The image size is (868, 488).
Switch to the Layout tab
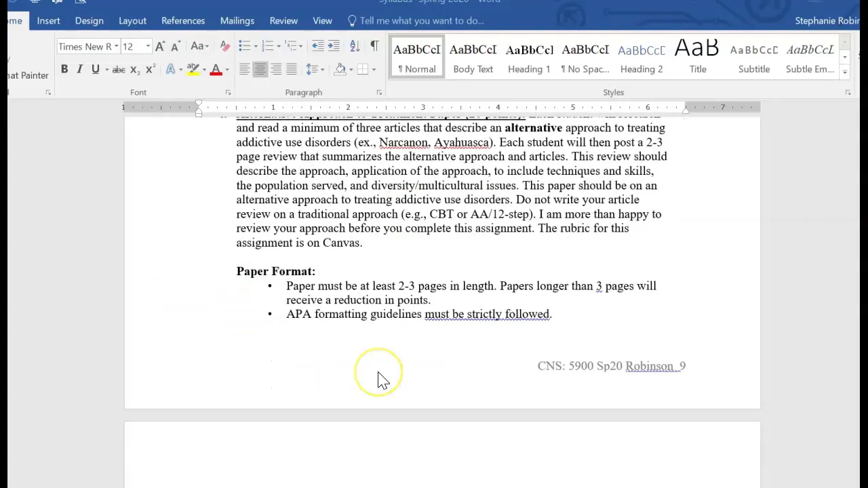point(132,20)
